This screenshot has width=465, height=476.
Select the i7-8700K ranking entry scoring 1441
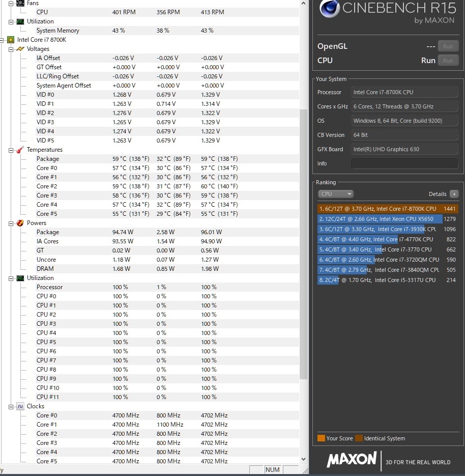[388, 209]
